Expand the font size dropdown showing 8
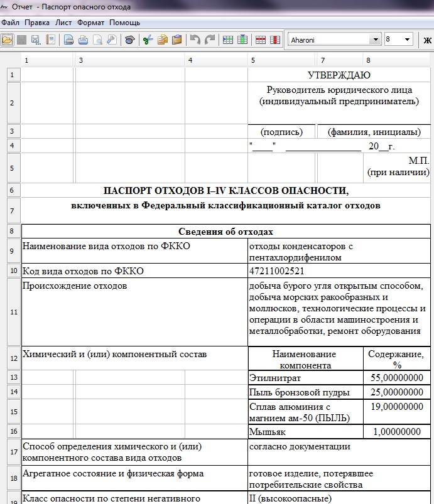The image size is (434, 504). pyautogui.click(x=408, y=40)
